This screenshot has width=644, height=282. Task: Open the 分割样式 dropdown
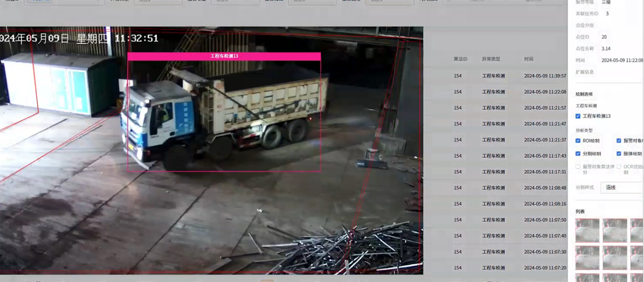(x=622, y=187)
